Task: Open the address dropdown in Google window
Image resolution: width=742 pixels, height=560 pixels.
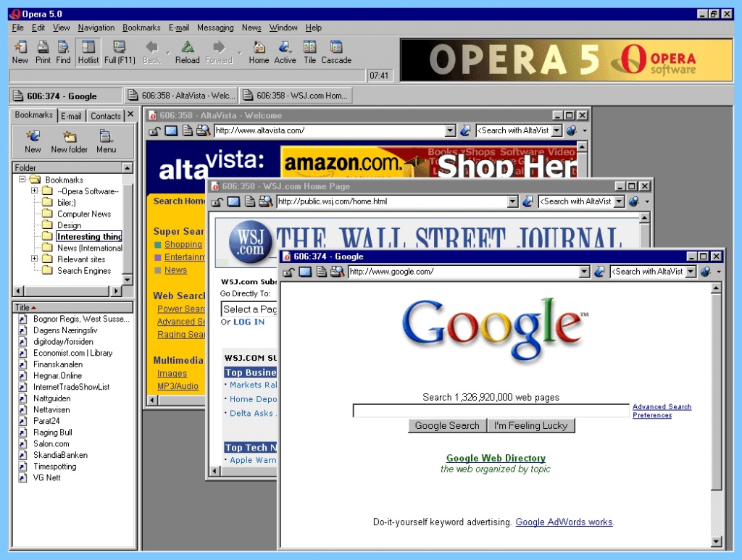Action: pyautogui.click(x=585, y=272)
